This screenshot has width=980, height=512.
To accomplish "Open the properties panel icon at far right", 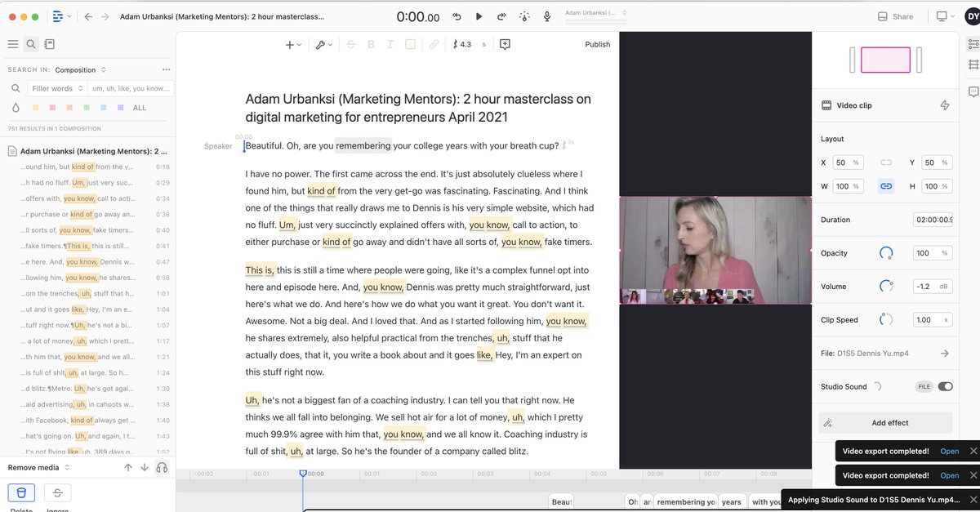I will coord(973,42).
